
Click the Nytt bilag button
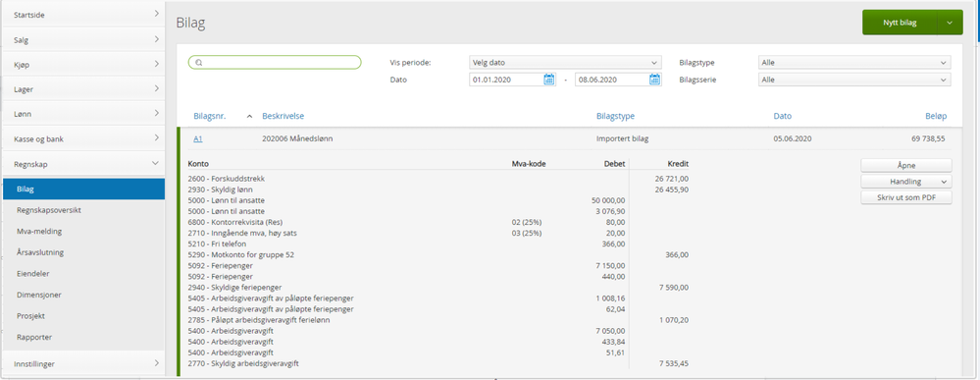pyautogui.click(x=900, y=23)
